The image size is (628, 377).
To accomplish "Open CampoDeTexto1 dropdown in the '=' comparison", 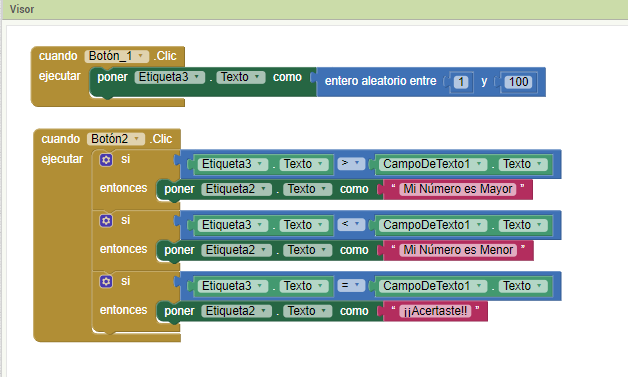I will pyautogui.click(x=433, y=286).
